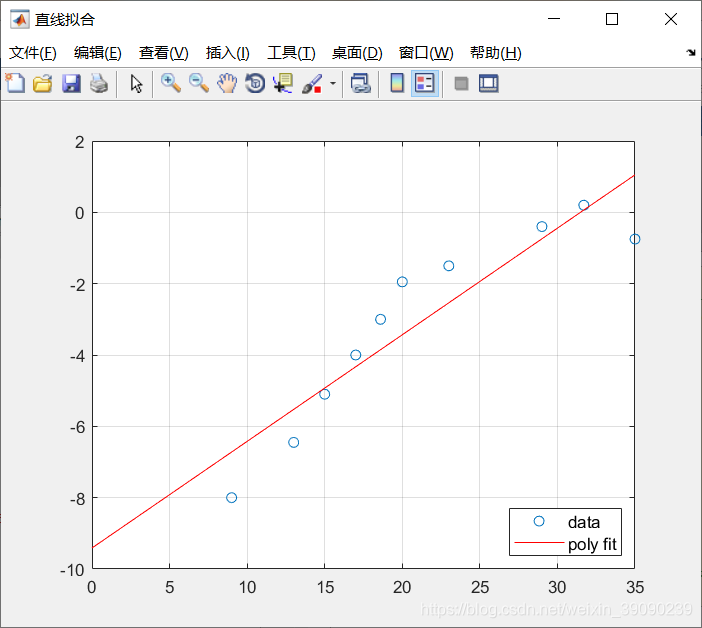Activate the Zoom In magnifier tool
Screen dimensions: 702x628
point(171,83)
